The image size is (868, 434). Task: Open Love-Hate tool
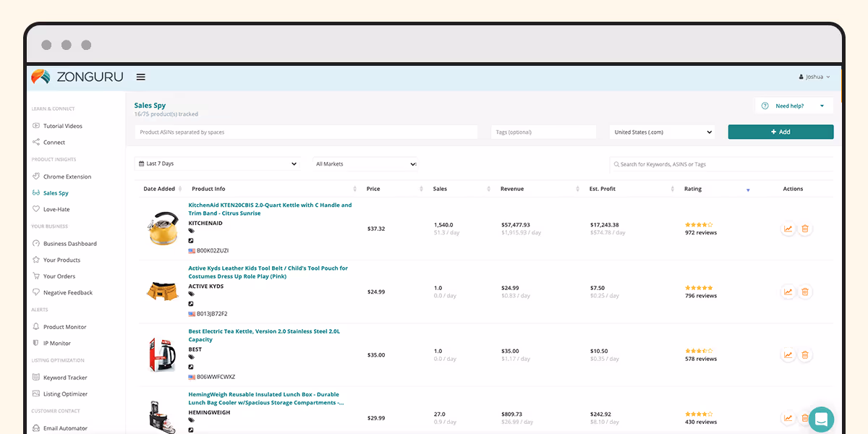pos(56,209)
